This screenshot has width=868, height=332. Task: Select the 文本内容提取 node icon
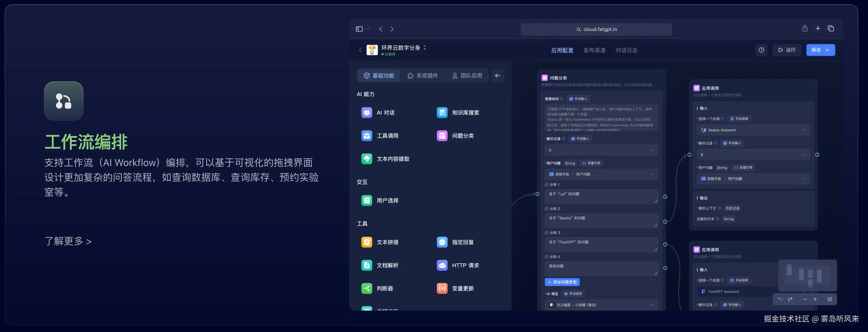coord(367,159)
